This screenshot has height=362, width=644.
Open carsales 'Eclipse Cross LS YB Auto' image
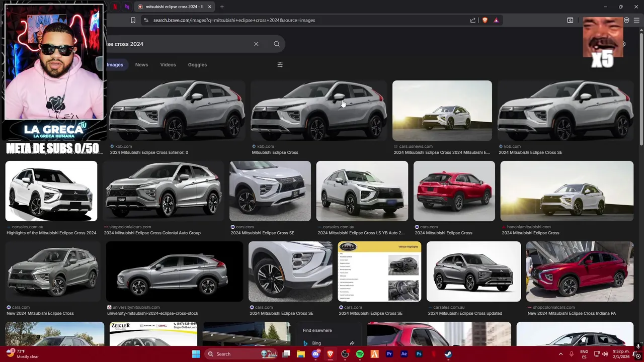coord(362,191)
